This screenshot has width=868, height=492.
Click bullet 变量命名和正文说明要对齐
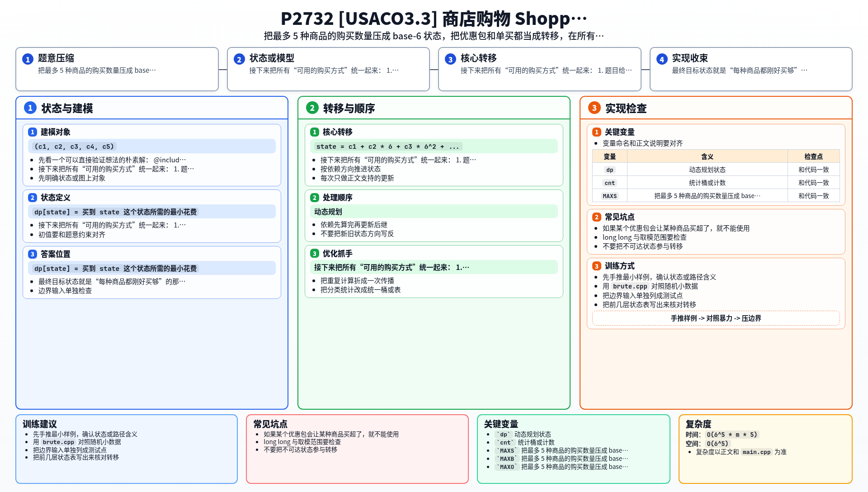642,143
